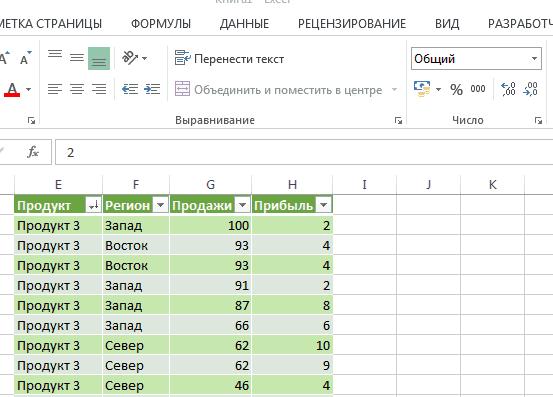The height and width of the screenshot is (397, 553).
Task: Open the Число dialog launcher
Action: click(x=538, y=121)
